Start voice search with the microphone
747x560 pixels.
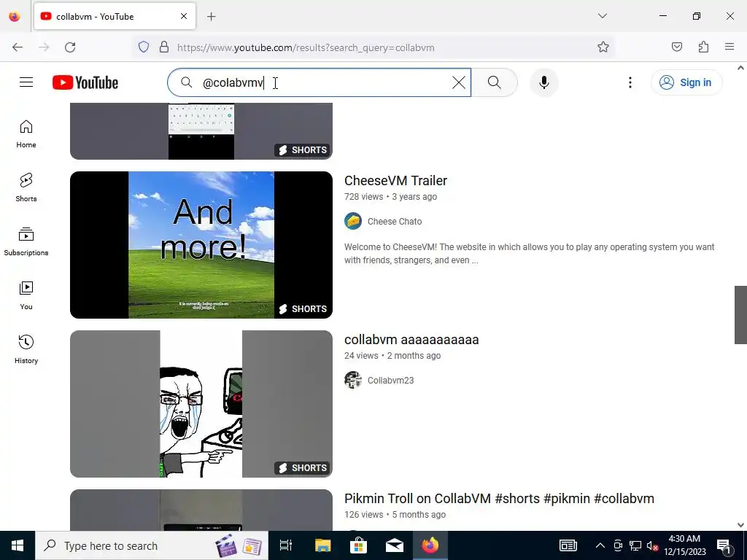click(x=544, y=82)
